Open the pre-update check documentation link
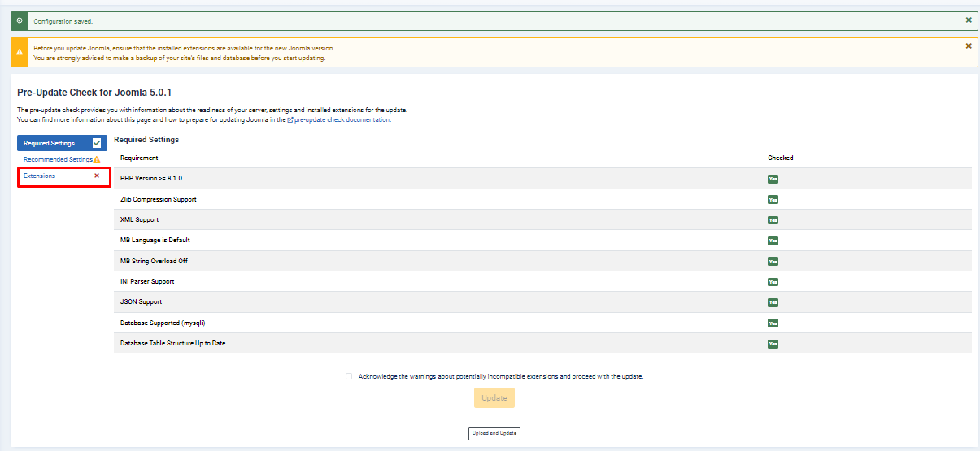 point(342,119)
